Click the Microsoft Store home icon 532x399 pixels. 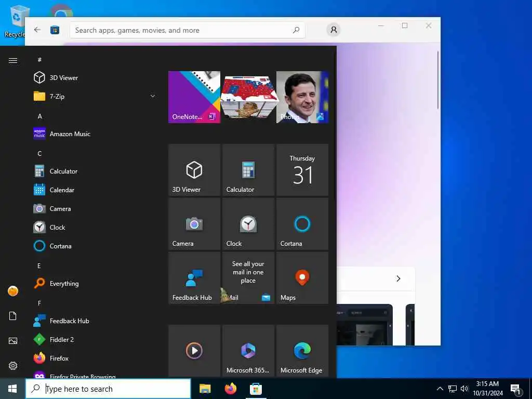coord(55,30)
